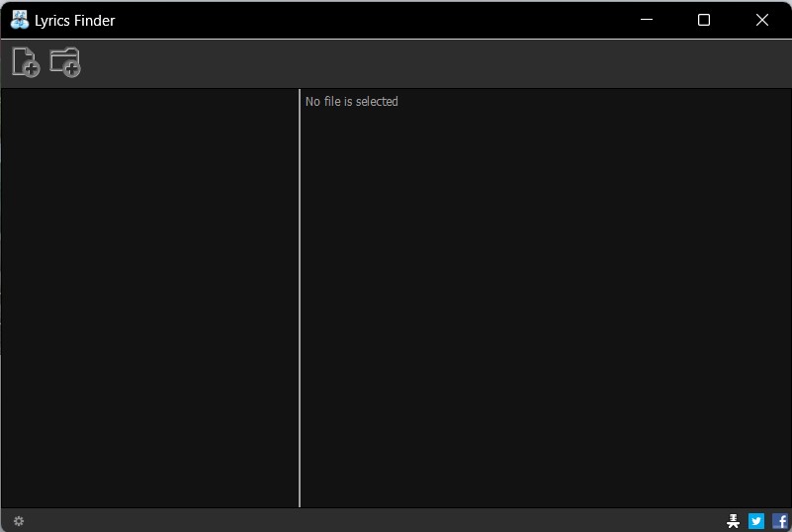Open the Twitter link icon
This screenshot has width=792, height=532.
756,521
